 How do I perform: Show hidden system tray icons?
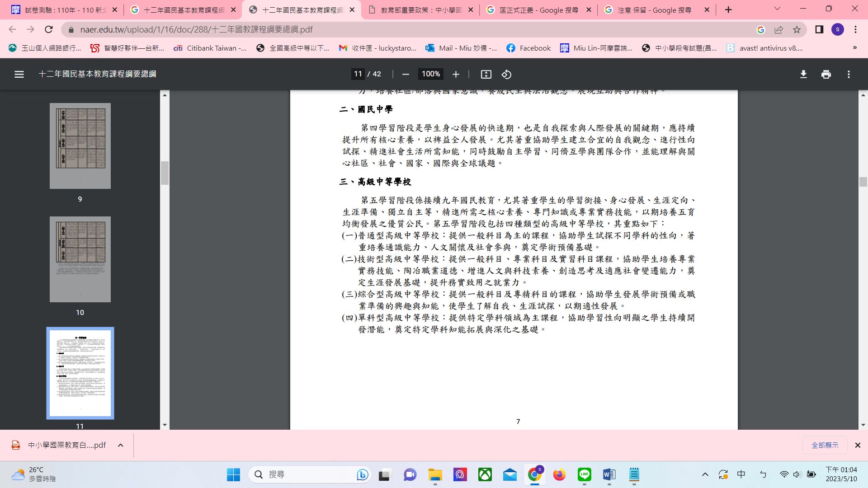(x=705, y=474)
